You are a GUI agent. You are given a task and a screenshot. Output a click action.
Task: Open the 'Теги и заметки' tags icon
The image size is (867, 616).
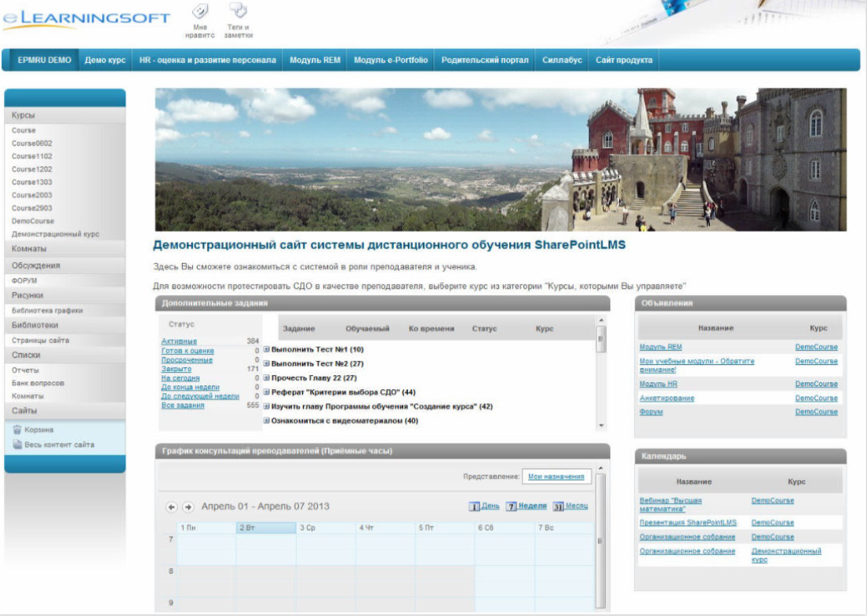238,10
